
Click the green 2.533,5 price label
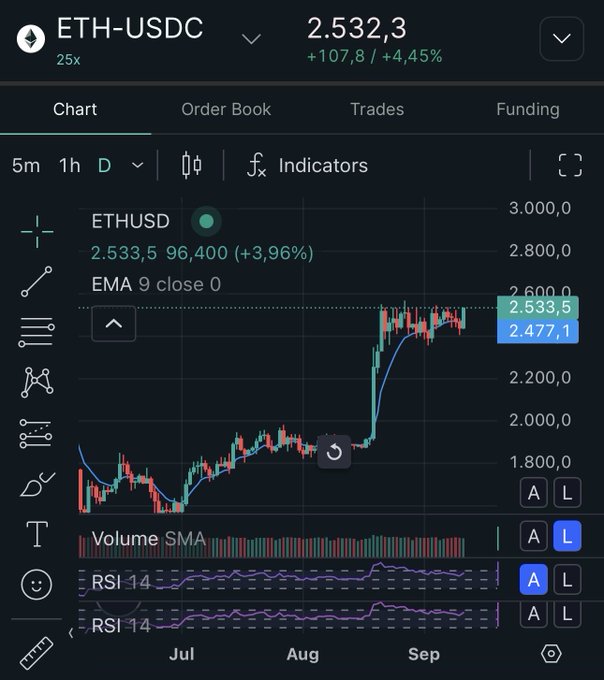tap(538, 307)
